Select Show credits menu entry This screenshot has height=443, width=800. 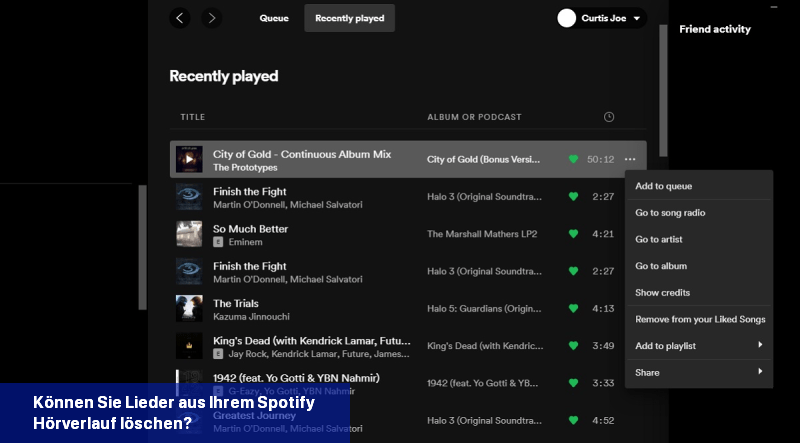coord(699,292)
